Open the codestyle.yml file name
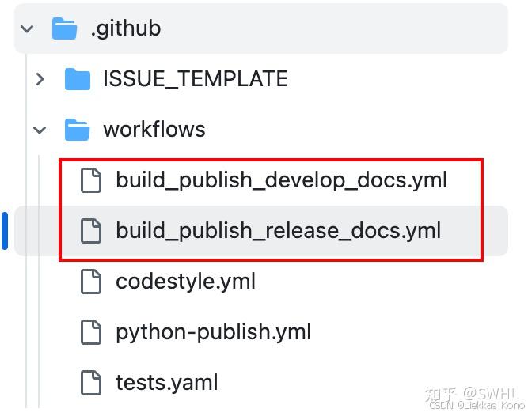532x416 pixels. pyautogui.click(x=185, y=282)
